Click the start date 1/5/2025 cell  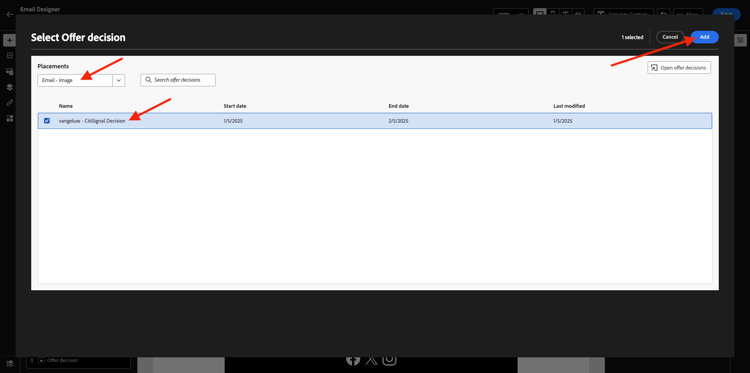coord(233,121)
